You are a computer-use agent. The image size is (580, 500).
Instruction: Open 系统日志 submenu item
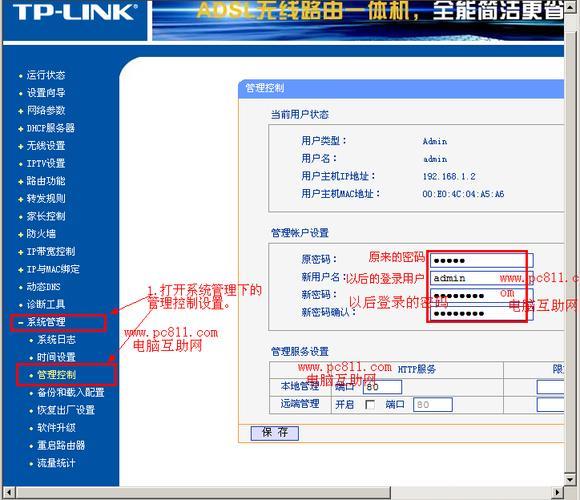tap(56, 339)
